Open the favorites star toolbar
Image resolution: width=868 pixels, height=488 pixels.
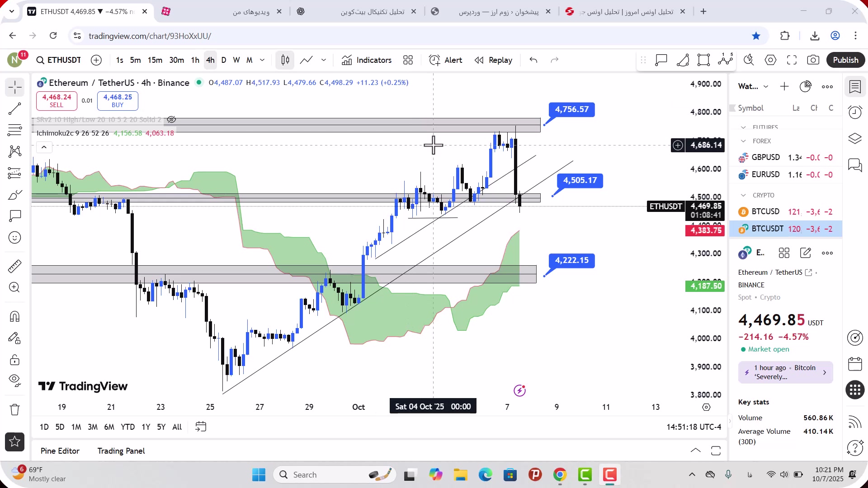(x=14, y=442)
